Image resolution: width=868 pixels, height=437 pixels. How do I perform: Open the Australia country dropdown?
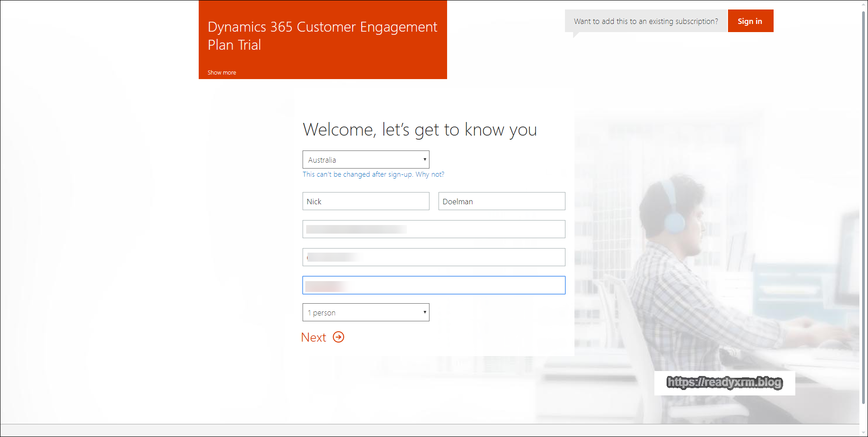[361, 160]
